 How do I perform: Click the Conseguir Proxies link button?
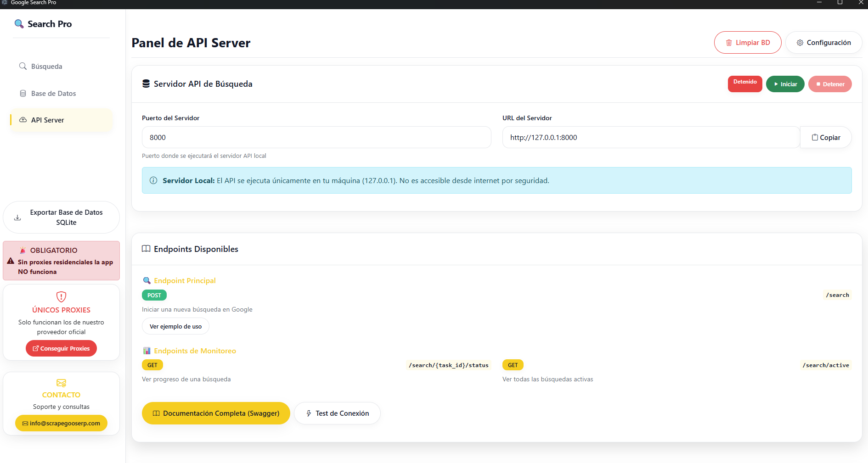click(x=61, y=349)
